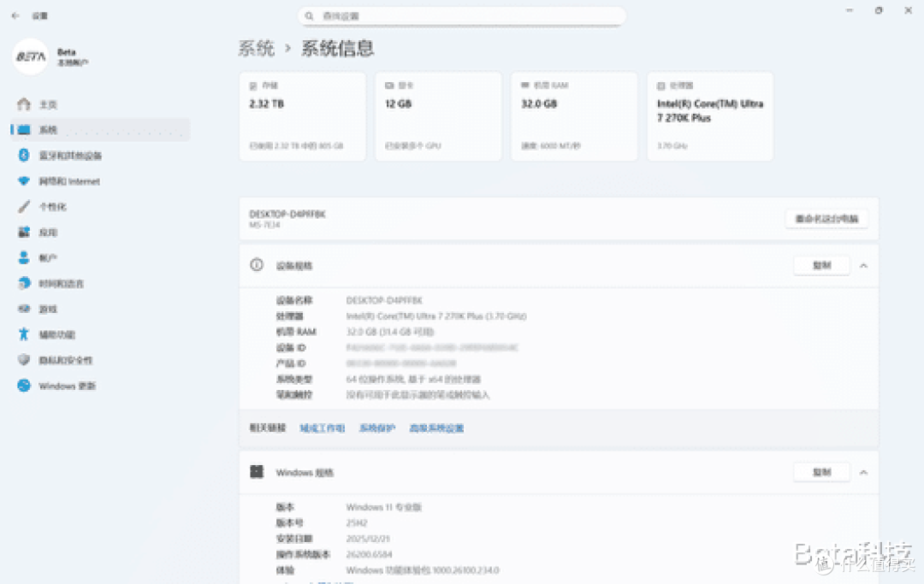The height and width of the screenshot is (584, 924).
Task: Go to 个性化 settings
Action: pos(100,207)
